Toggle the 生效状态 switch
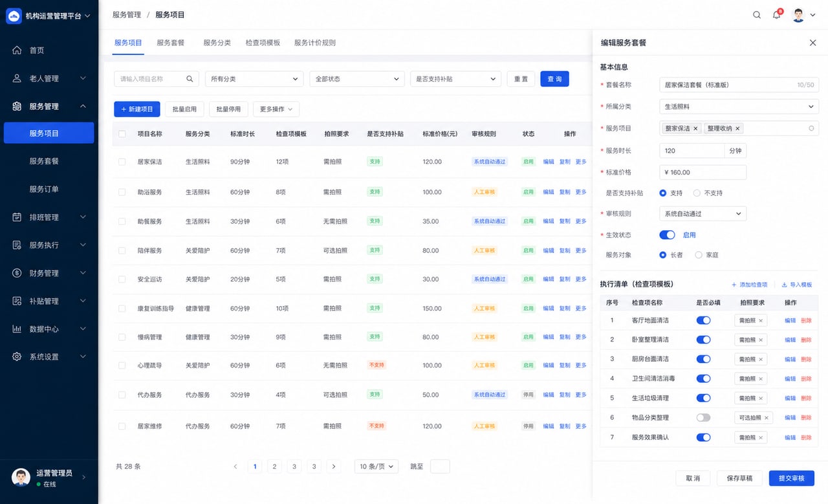 [x=667, y=235]
